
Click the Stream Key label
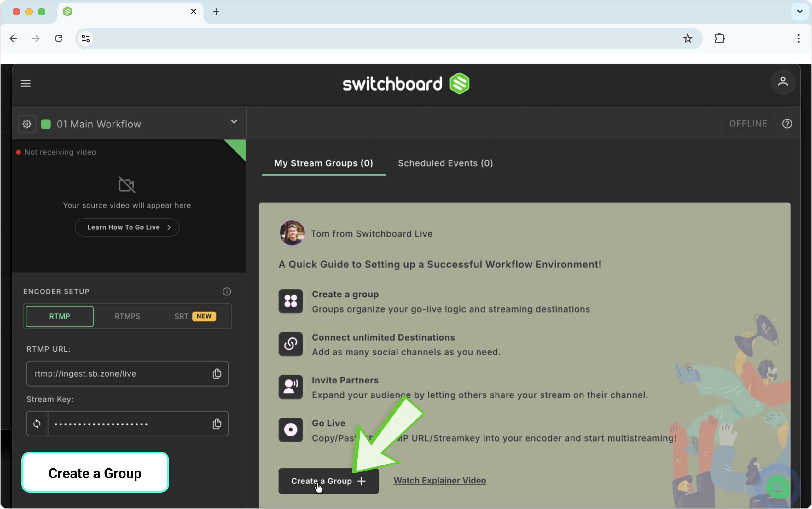point(50,399)
